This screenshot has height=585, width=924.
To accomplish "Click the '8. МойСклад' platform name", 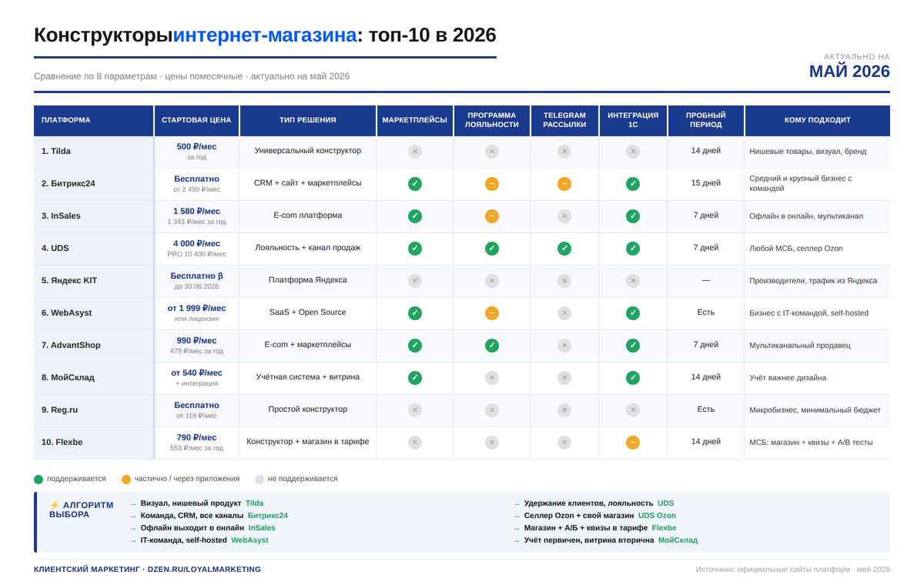I will (x=68, y=378).
